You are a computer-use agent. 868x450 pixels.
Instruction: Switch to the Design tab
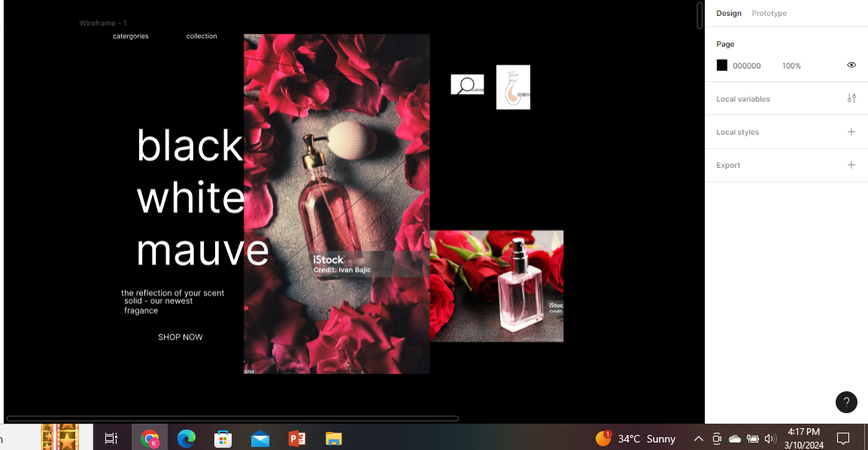(729, 14)
